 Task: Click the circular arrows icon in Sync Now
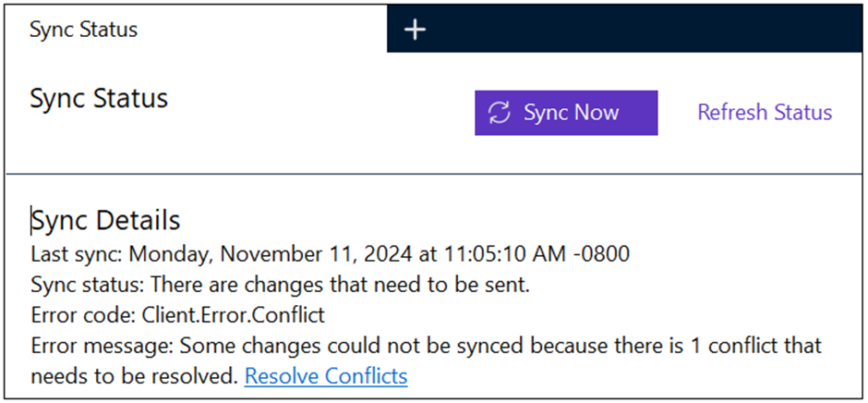[500, 113]
